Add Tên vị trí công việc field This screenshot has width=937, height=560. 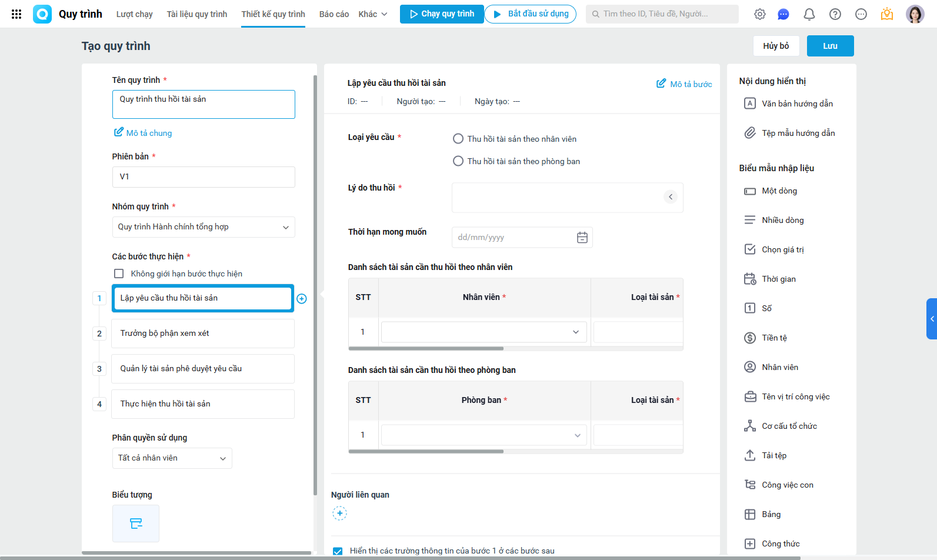click(x=788, y=396)
